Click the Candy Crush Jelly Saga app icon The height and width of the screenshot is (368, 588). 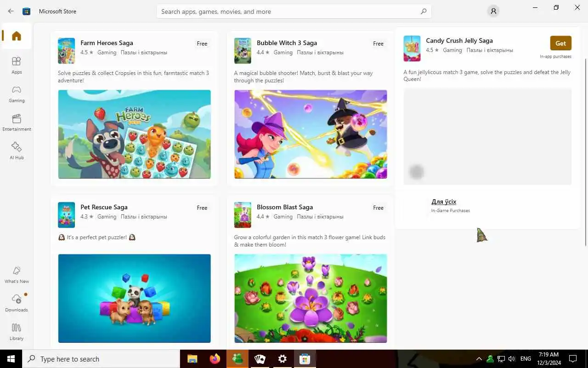[412, 48]
